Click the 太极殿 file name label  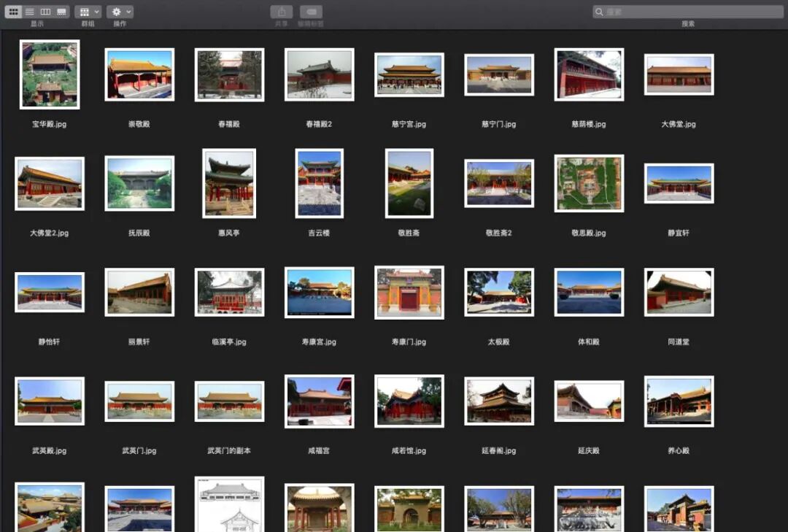[x=498, y=342]
